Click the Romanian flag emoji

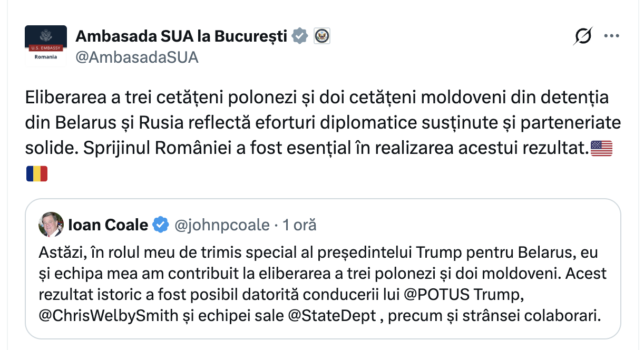coord(37,173)
